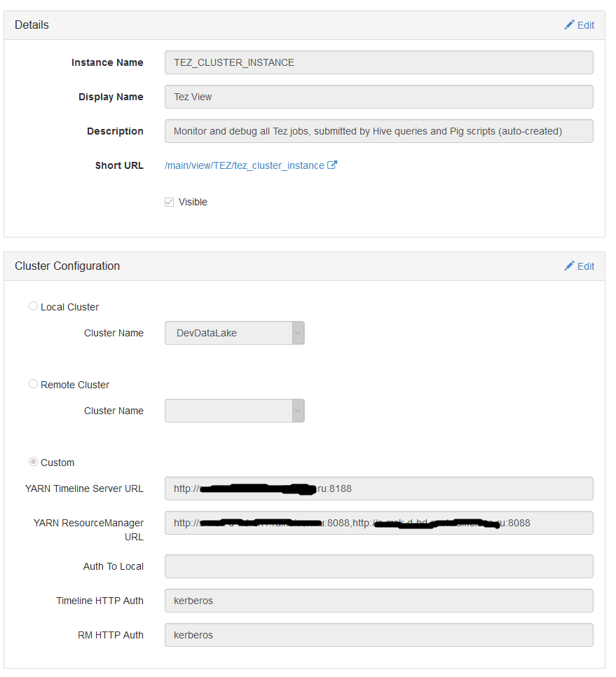Click Edit in the Details panel
The height and width of the screenshot is (677, 616).
[580, 25]
